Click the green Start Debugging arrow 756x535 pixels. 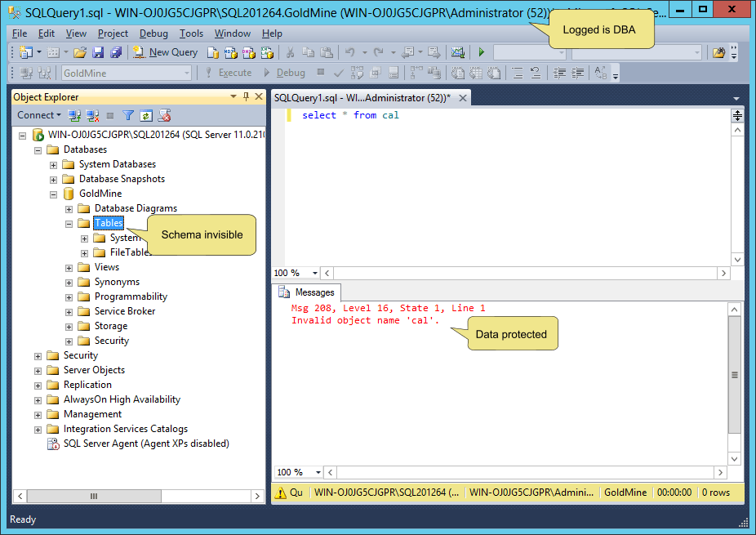pos(481,52)
